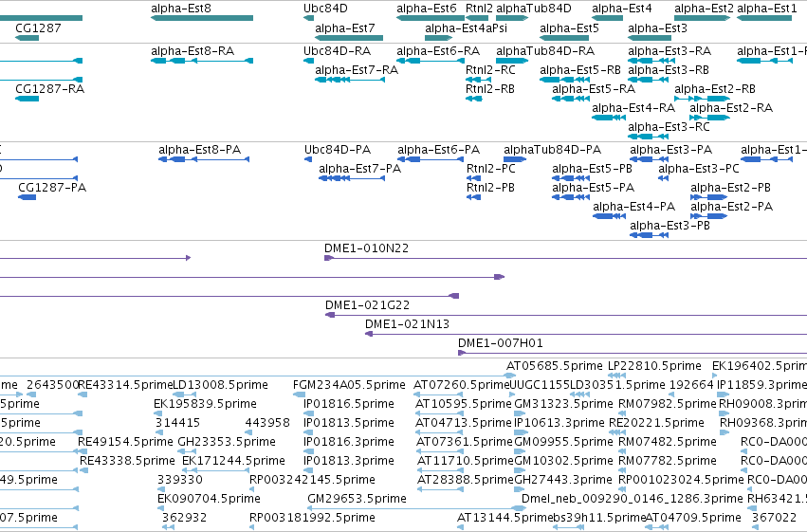Click the alpha-Est4aPsi label
807x532 pixels.
(x=466, y=28)
